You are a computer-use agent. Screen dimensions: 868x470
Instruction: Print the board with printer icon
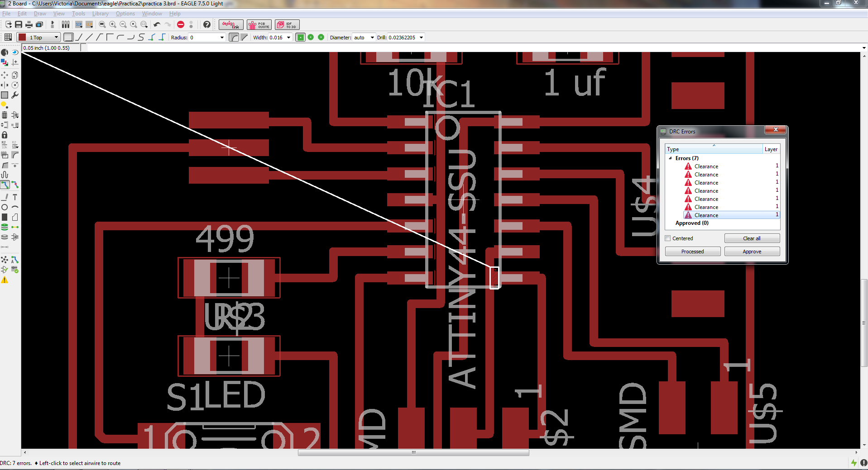point(29,24)
